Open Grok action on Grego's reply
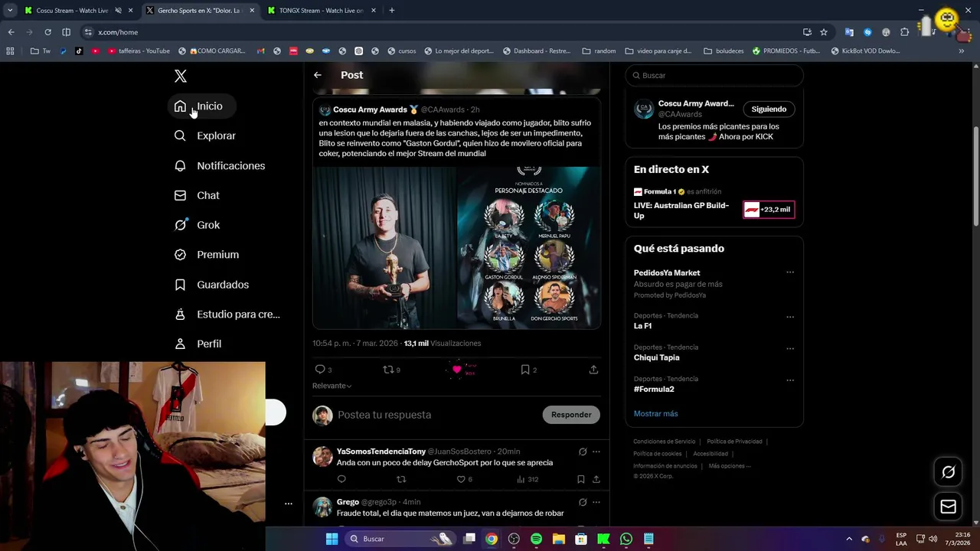This screenshot has width=980, height=551. [583, 502]
